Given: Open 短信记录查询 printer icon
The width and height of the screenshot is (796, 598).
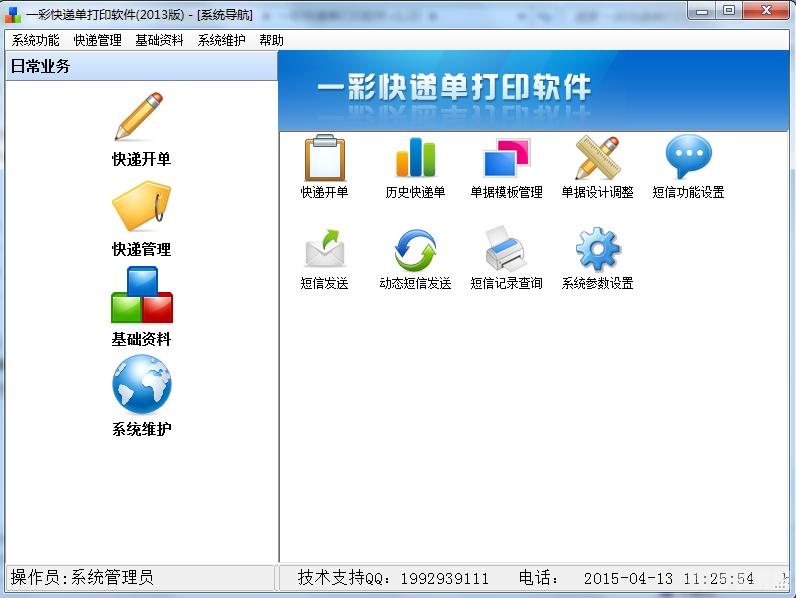Looking at the screenshot, I should click(506, 250).
